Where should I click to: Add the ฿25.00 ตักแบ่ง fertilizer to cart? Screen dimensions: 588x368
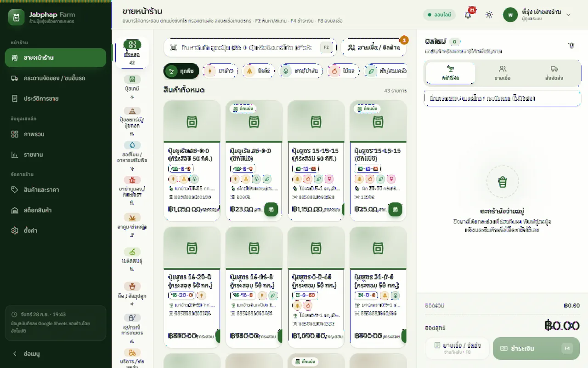coord(395,209)
